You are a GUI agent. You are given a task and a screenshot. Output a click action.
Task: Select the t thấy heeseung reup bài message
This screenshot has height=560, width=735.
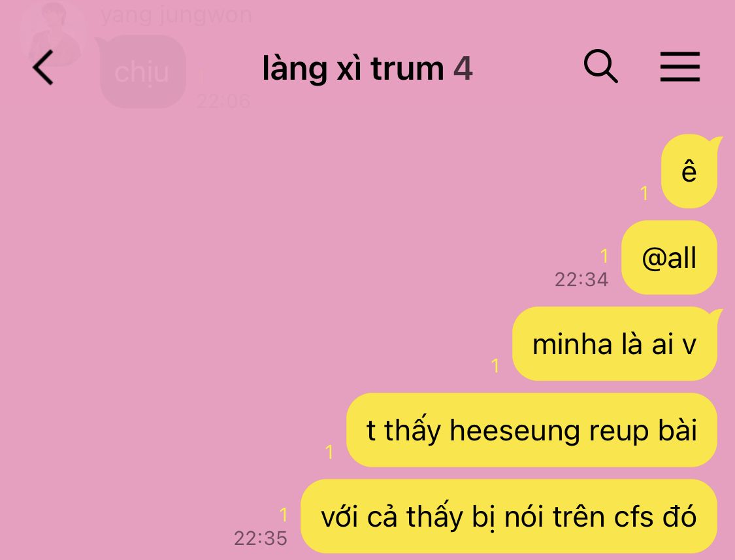532,430
